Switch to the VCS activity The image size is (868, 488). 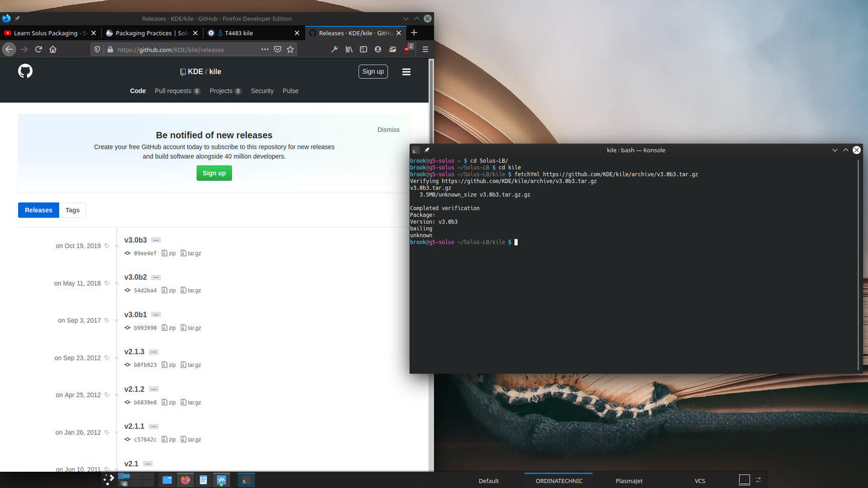[x=699, y=481]
